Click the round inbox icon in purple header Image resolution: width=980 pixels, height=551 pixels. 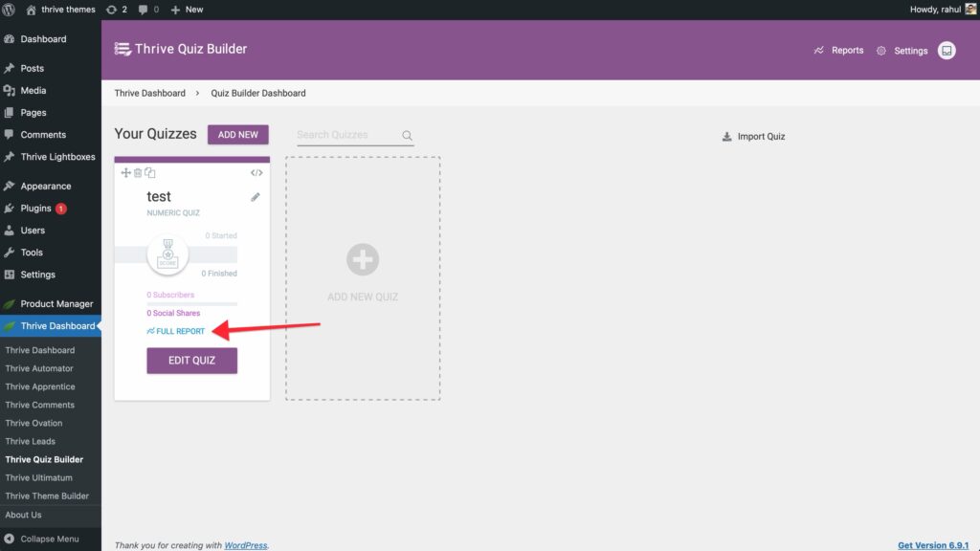point(947,51)
